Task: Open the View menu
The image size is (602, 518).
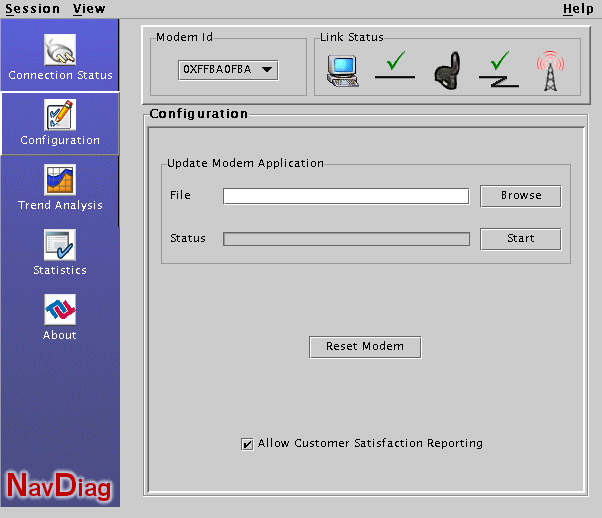Action: [89, 9]
